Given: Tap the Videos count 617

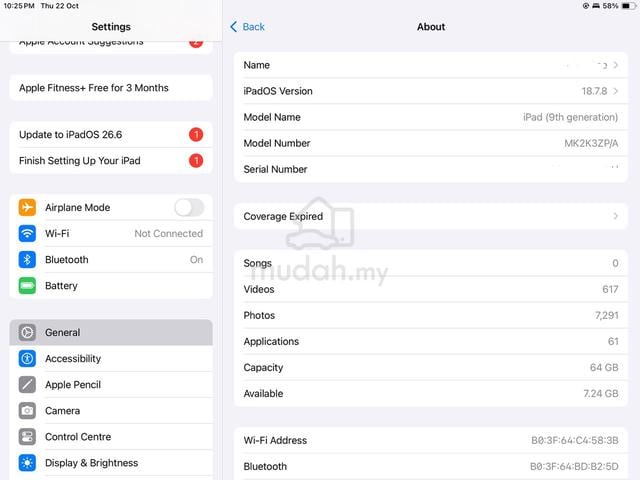Looking at the screenshot, I should point(610,289).
